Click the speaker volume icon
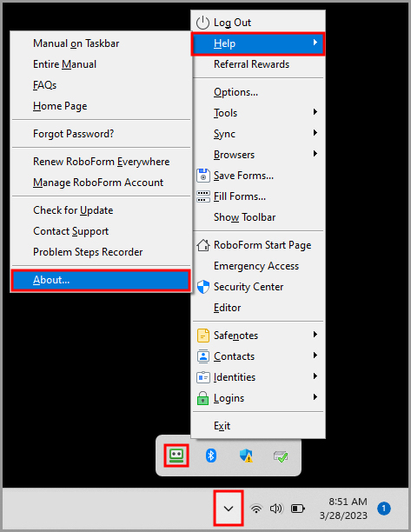411x532 pixels. click(276, 509)
